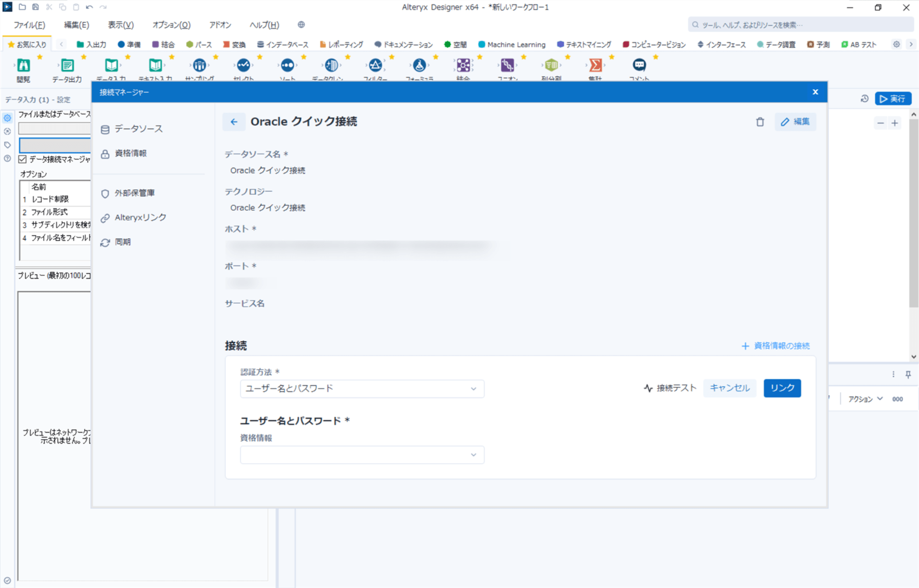Select 同期 in sidebar
This screenshot has height=588, width=919.
pyautogui.click(x=116, y=242)
